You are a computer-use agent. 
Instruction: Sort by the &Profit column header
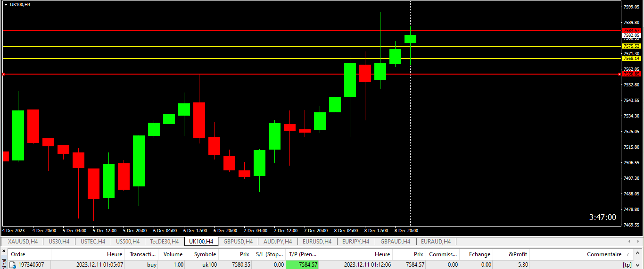[x=511, y=254]
